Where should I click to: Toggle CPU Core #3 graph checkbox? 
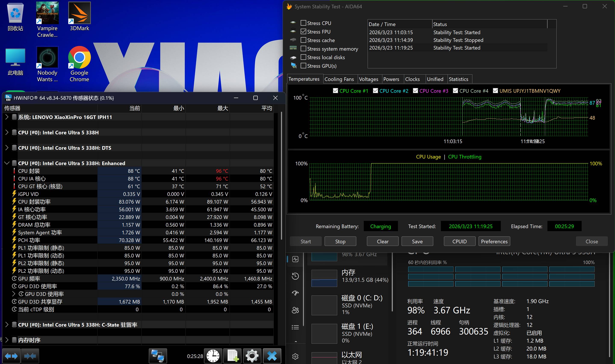(415, 91)
